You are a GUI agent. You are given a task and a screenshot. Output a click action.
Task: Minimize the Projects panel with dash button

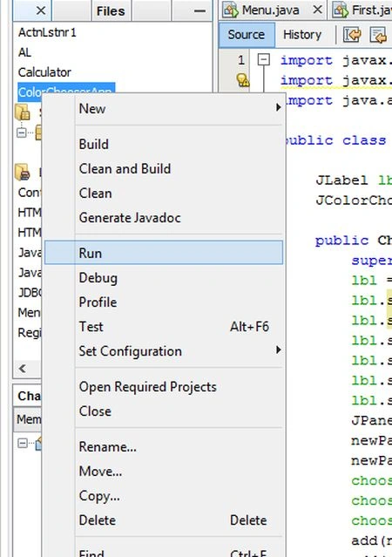(199, 10)
